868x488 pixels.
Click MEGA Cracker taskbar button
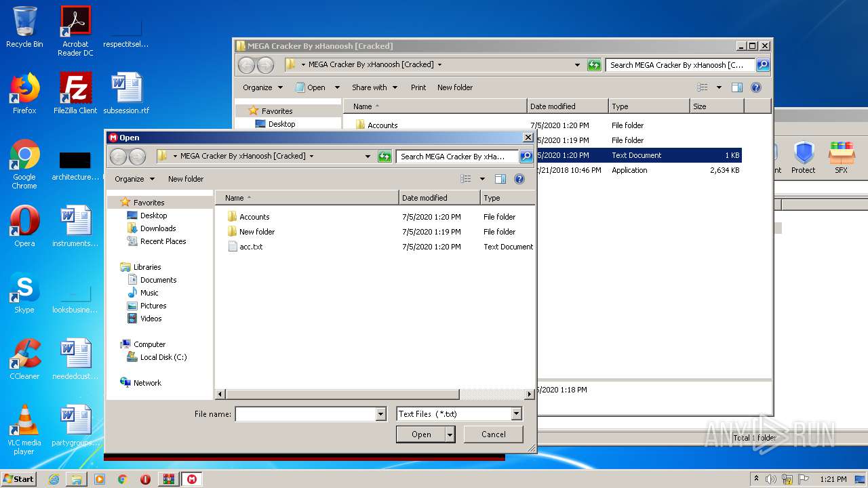(x=192, y=479)
